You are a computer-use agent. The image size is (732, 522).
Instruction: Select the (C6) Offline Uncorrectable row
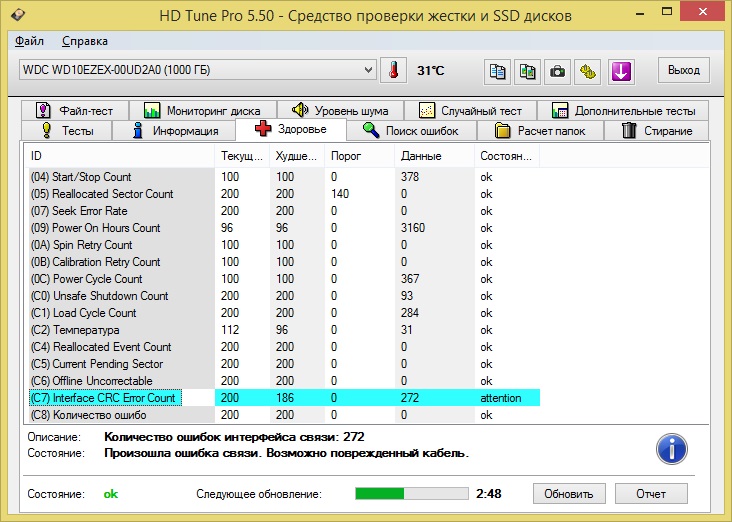[282, 381]
